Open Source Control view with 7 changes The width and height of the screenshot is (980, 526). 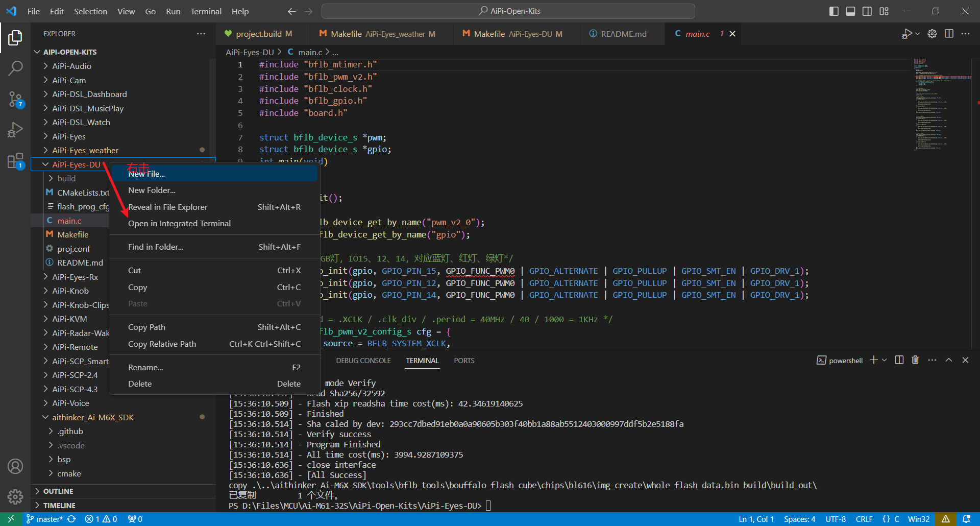point(15,100)
